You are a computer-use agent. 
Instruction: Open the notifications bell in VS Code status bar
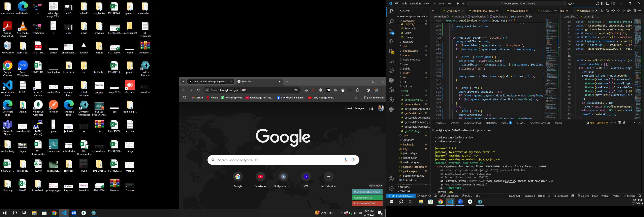click(x=640, y=196)
